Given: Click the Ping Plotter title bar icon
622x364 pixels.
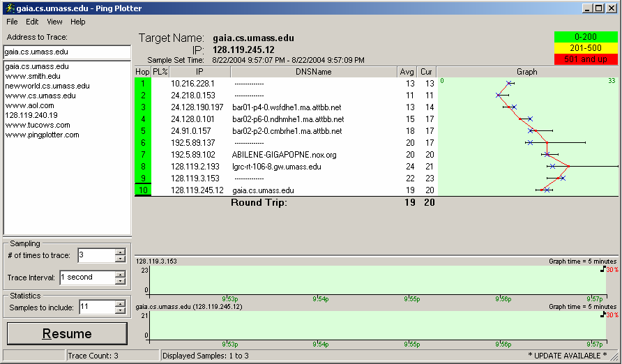Looking at the screenshot, I should point(8,8).
